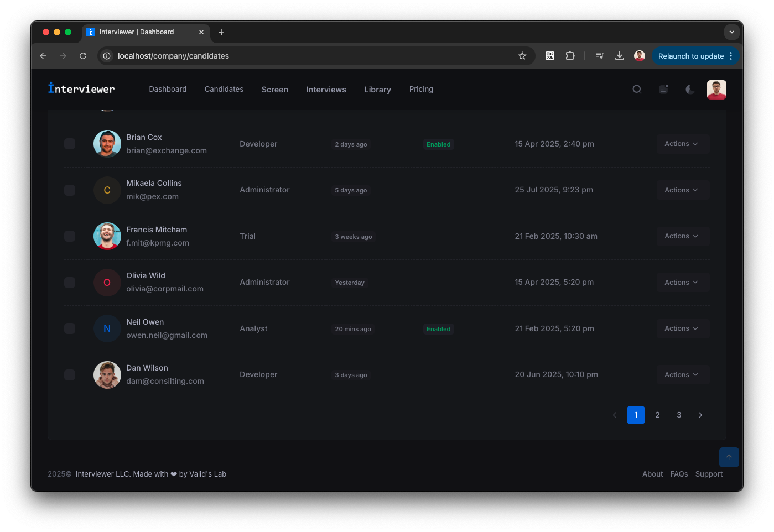The width and height of the screenshot is (774, 532).
Task: Open the Actions menu for Neil Owen
Action: coord(681,328)
